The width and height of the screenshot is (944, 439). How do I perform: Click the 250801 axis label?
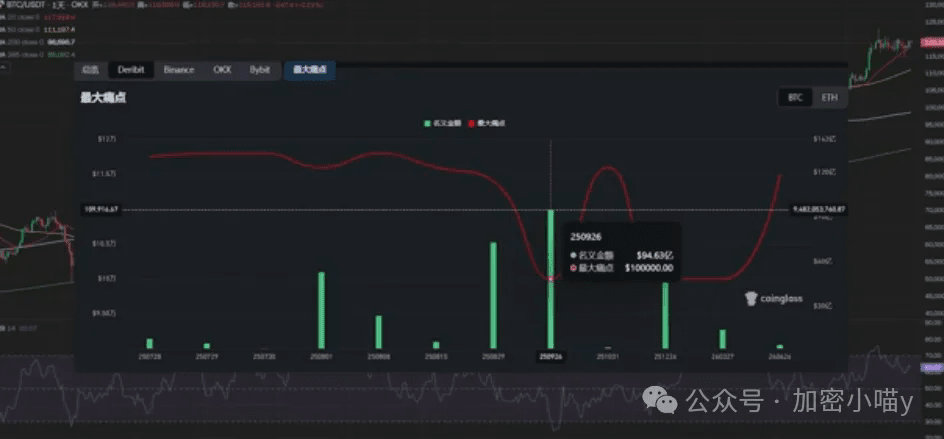(x=321, y=356)
